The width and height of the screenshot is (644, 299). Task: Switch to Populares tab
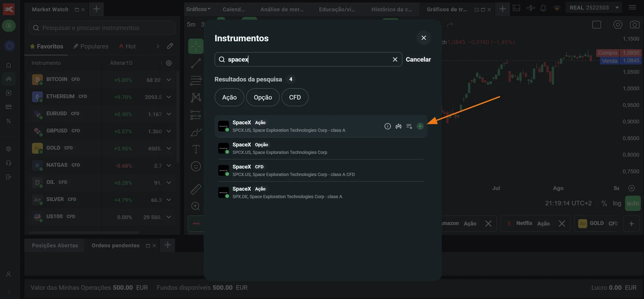point(91,46)
